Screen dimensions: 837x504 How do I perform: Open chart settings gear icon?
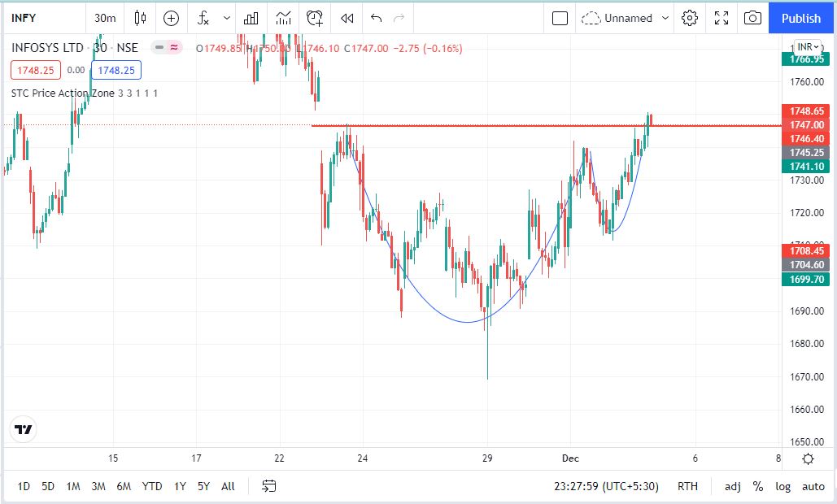(x=690, y=18)
